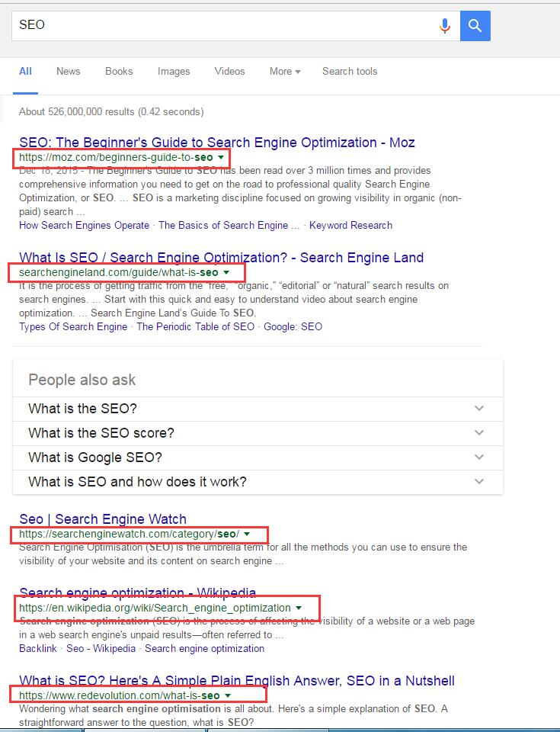
Task: Click the searchengineland.com URL dropdown arrow
Action: pos(226,273)
